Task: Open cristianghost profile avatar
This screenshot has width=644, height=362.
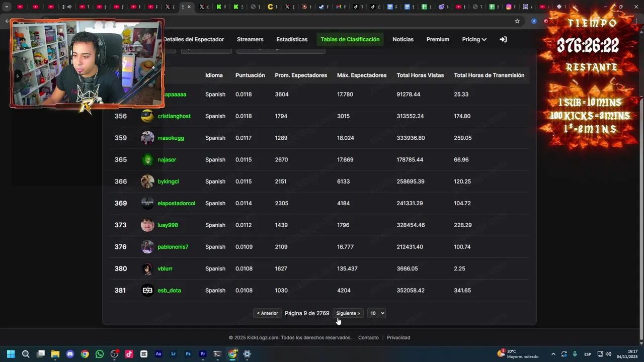Action: click(147, 116)
